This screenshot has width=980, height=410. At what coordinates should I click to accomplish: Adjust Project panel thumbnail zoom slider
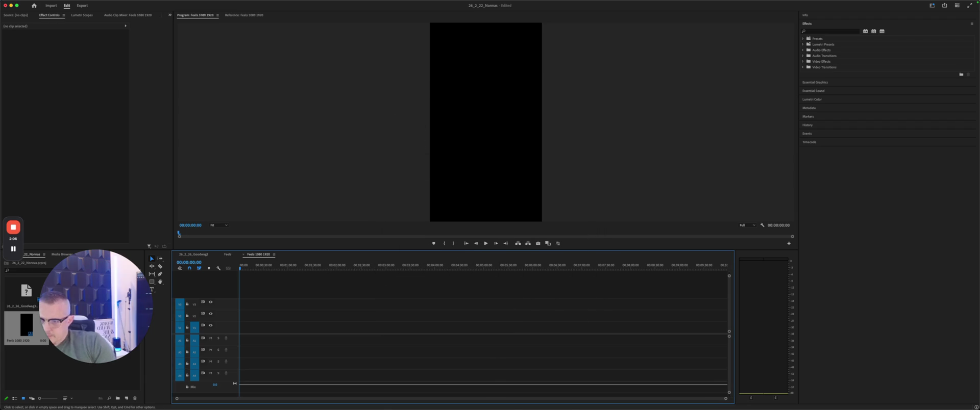pyautogui.click(x=47, y=398)
